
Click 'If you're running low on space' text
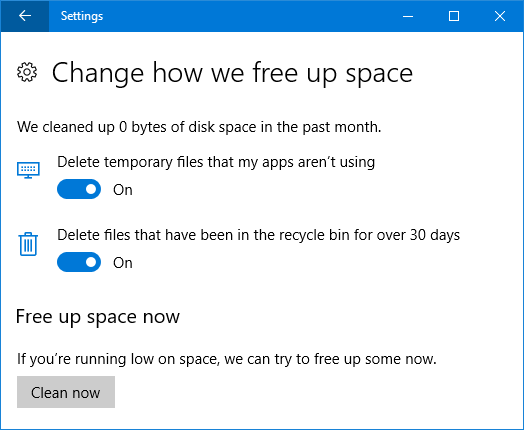click(227, 359)
